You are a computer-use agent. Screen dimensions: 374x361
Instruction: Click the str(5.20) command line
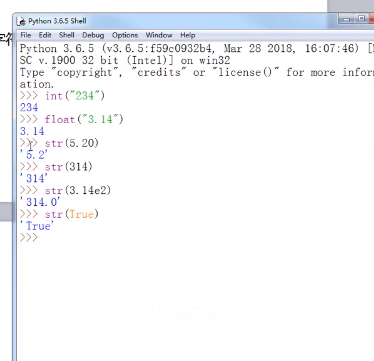click(59, 143)
